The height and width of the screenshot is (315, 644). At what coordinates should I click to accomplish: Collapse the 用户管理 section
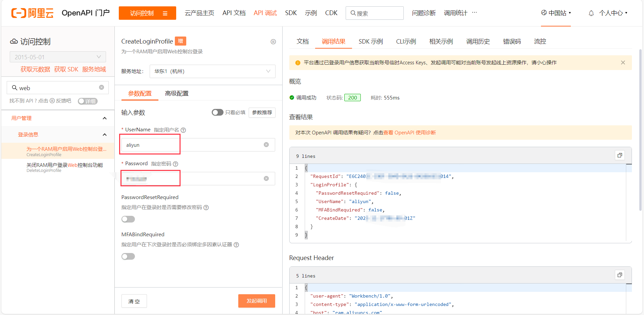(105, 118)
